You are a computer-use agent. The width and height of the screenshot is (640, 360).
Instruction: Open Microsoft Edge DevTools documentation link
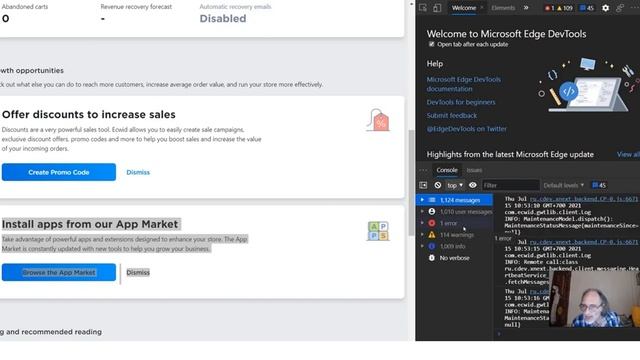tap(464, 84)
